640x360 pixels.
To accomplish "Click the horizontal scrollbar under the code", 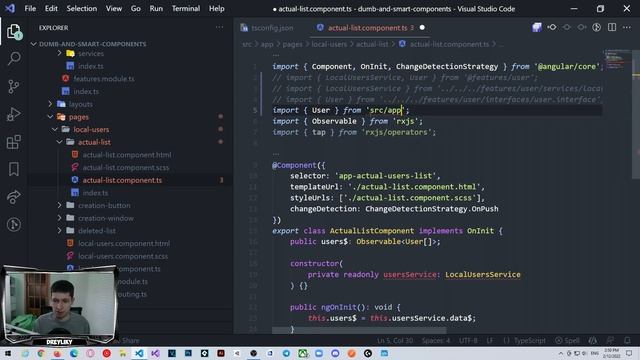I will click(x=359, y=330).
